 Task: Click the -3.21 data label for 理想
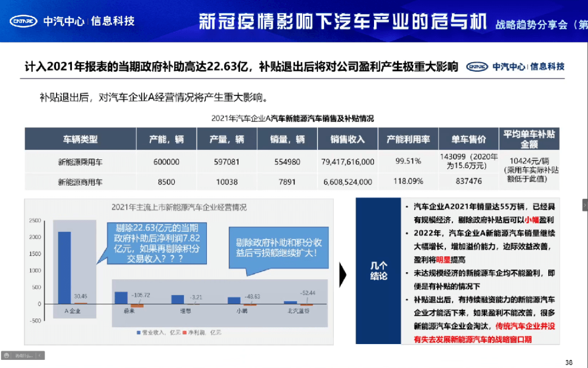click(x=196, y=297)
